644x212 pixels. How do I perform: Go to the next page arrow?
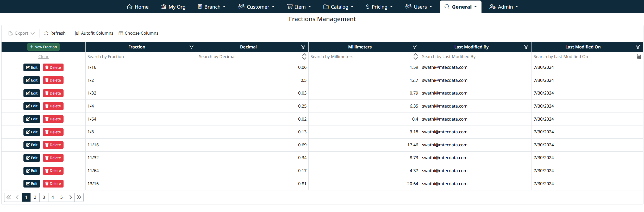coord(70,197)
